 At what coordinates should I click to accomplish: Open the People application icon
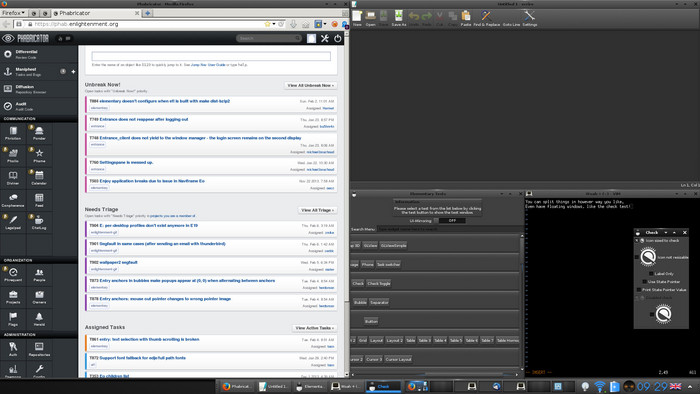39,274
